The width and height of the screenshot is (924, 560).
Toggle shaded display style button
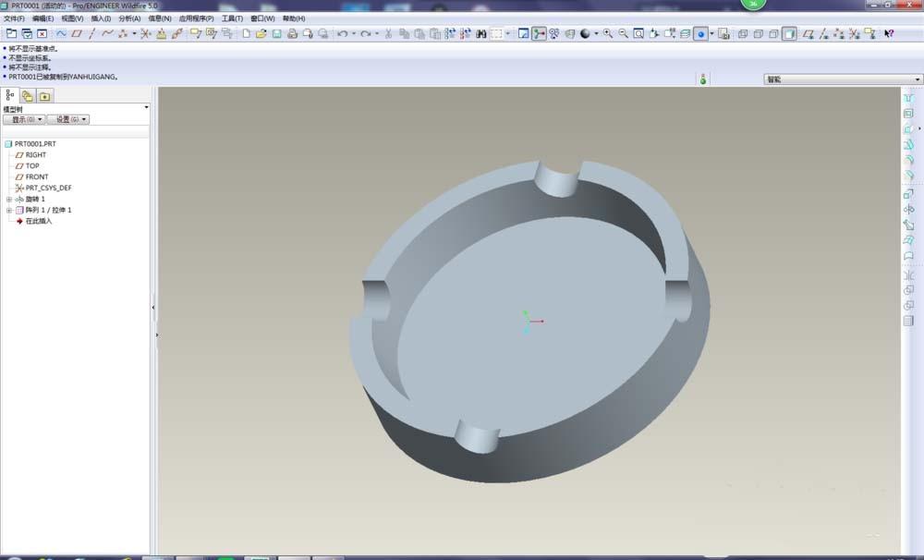tap(789, 33)
